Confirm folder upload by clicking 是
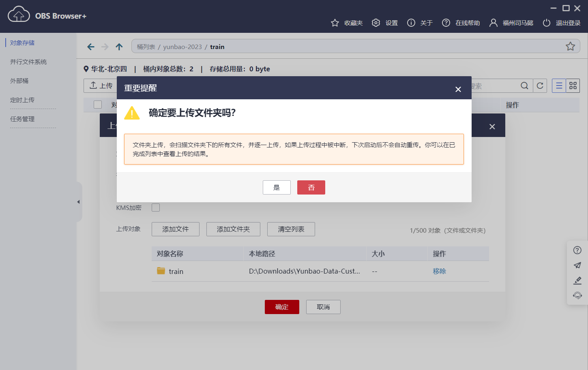The image size is (588, 370). (277, 187)
